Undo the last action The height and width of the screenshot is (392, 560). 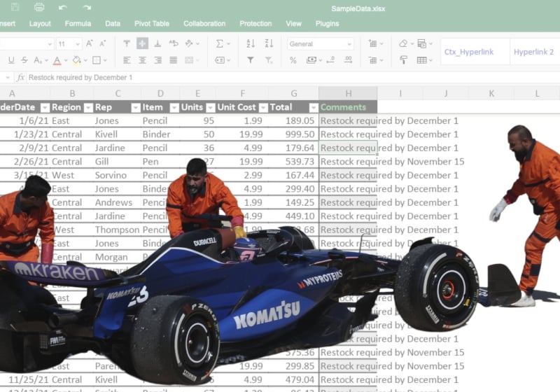point(63,7)
